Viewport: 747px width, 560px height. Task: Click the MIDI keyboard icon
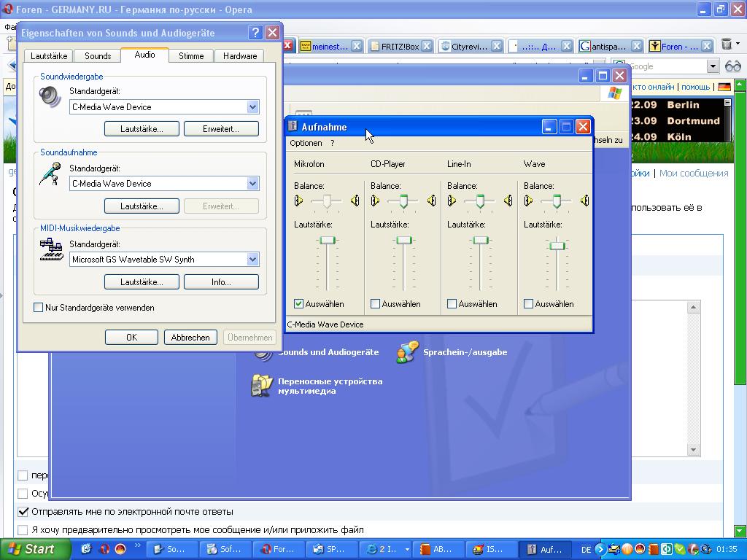[x=51, y=250]
